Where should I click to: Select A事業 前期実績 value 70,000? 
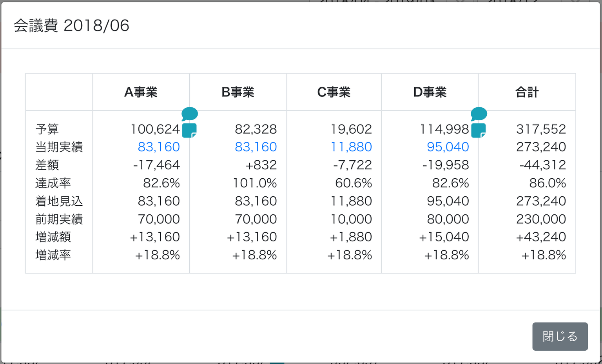point(159,219)
